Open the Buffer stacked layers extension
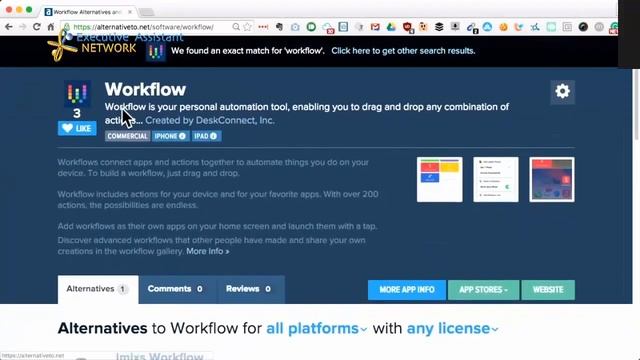Viewport: 640px width, 360px height. 439,27
